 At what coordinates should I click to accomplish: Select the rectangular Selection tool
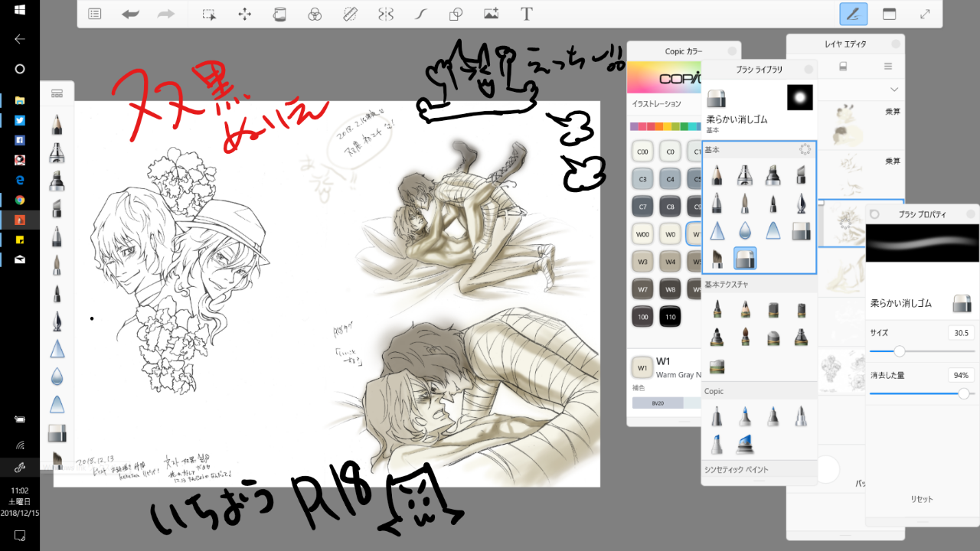point(208,14)
